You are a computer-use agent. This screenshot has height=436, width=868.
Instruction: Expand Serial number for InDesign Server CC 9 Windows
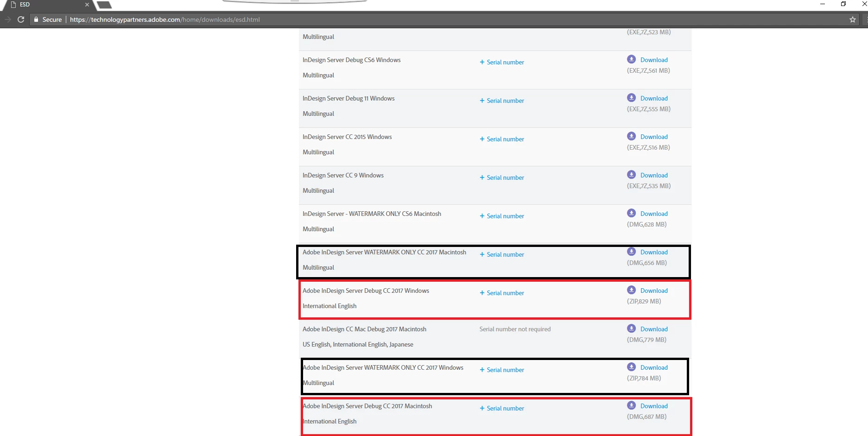(x=502, y=177)
